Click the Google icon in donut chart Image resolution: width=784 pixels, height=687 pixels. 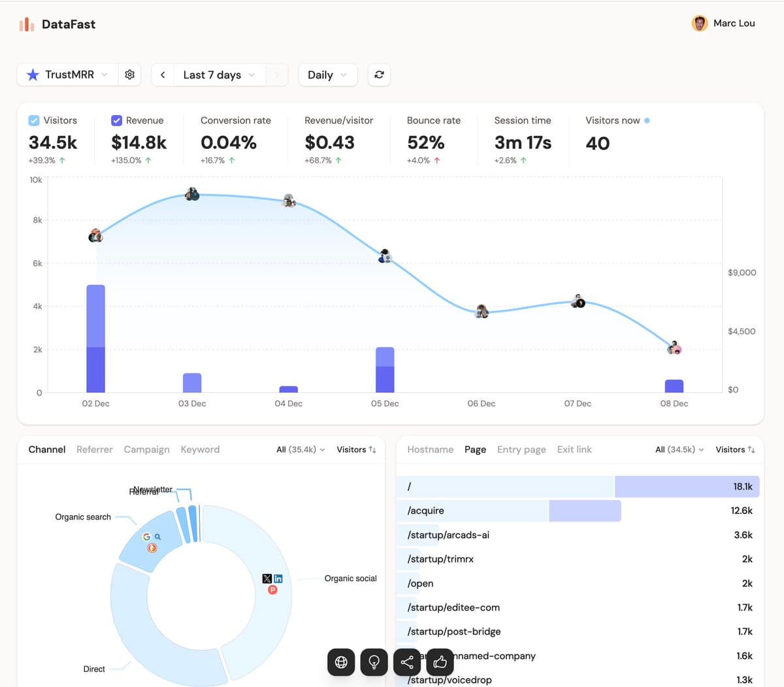(146, 537)
